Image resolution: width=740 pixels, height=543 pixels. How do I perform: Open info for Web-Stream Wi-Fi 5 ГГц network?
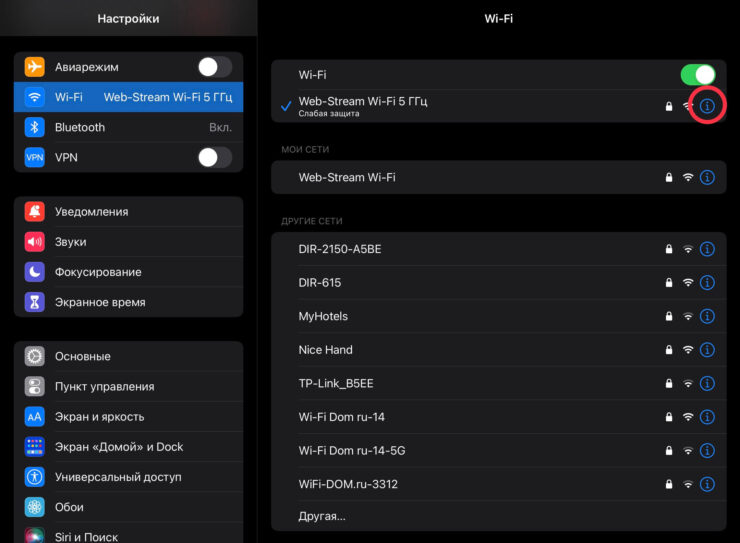tap(706, 106)
